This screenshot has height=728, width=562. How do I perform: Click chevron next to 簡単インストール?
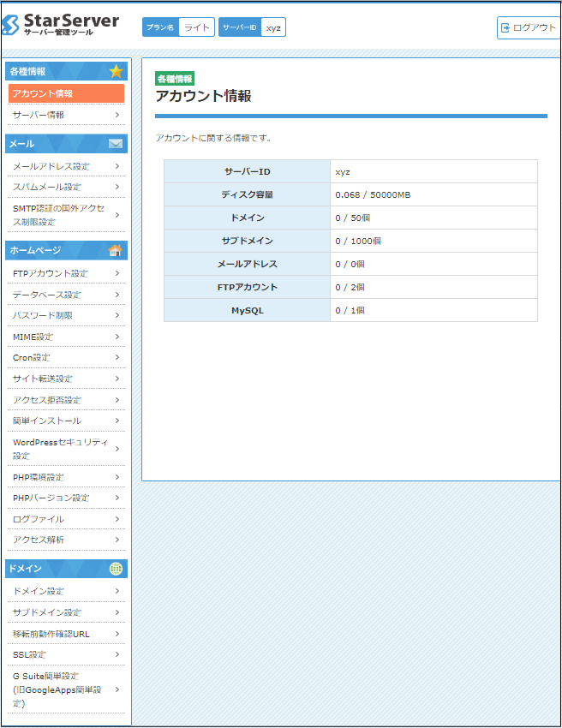[117, 421]
